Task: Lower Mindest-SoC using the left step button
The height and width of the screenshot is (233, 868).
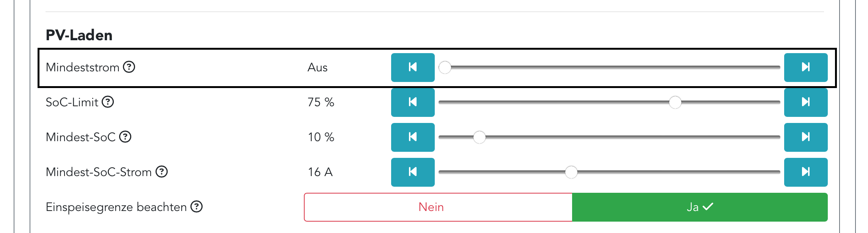Action: (413, 137)
